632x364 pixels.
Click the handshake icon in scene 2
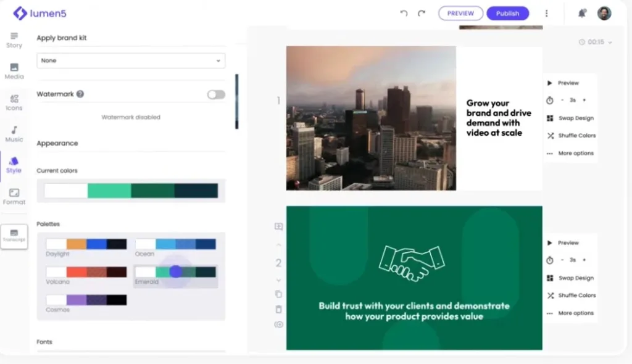point(412,263)
